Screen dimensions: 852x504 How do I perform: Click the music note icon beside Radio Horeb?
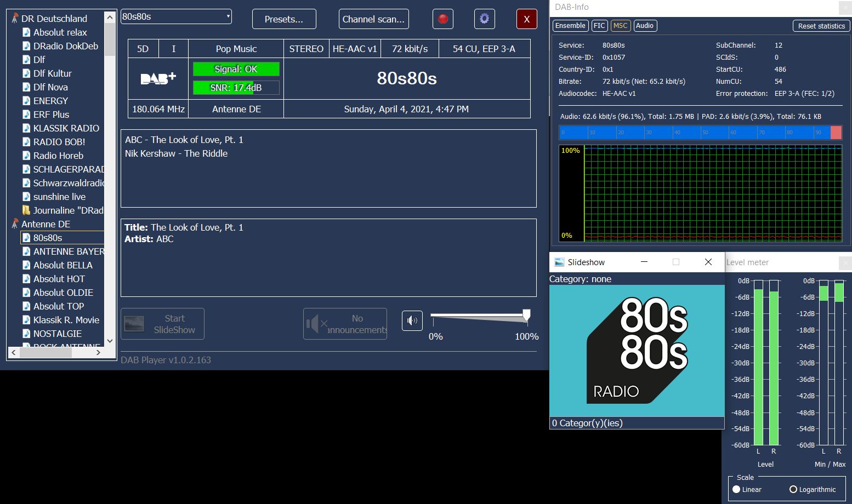[x=26, y=156]
